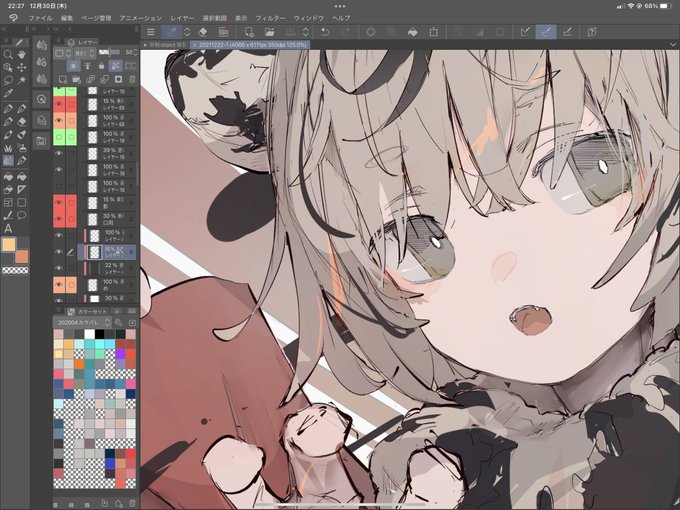Create new raster layer in Layer panel
680x510 pixels.
pos(63,79)
